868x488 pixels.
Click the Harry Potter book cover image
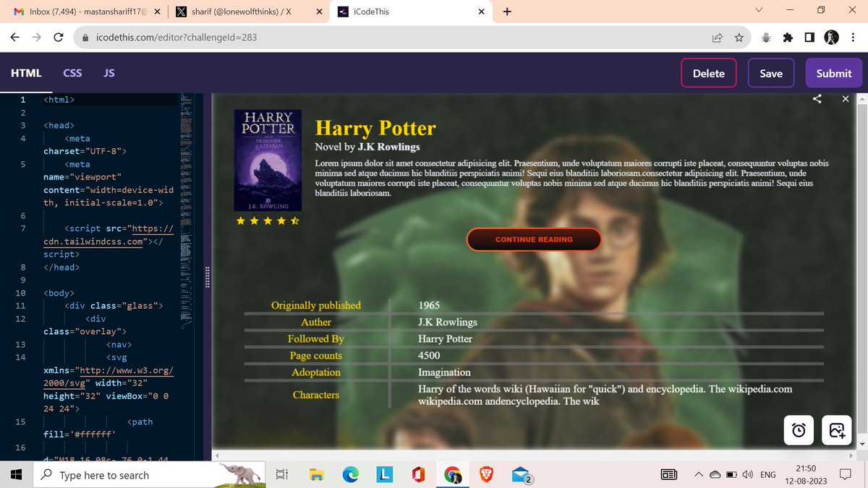coord(268,160)
